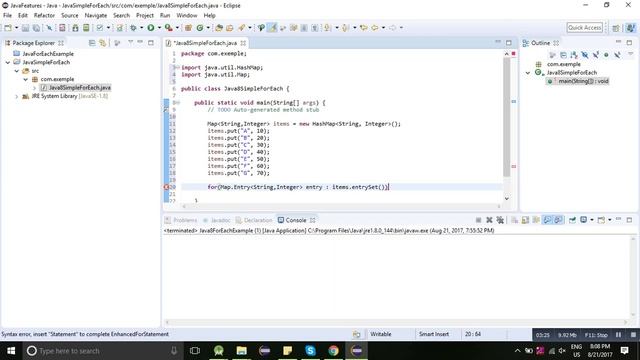Toggle Hide Local Types in Outline
This screenshot has width=640, height=360.
tap(617, 55)
